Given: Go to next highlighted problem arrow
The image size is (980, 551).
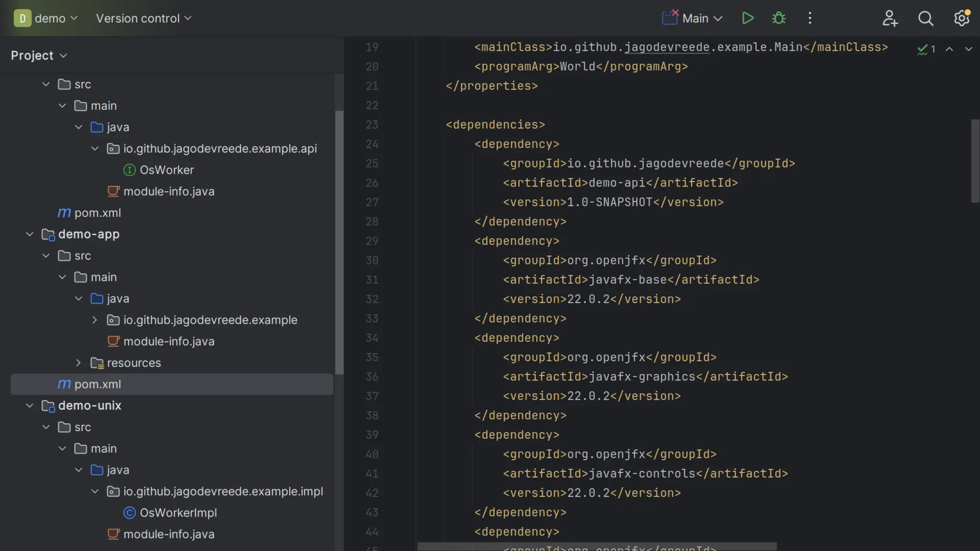Looking at the screenshot, I should coord(969,49).
